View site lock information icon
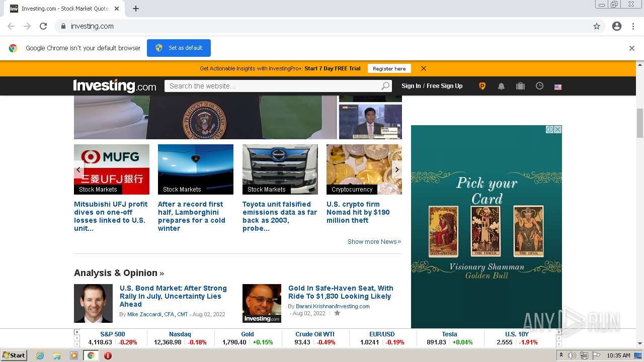This screenshot has height=362, width=644. (63, 26)
